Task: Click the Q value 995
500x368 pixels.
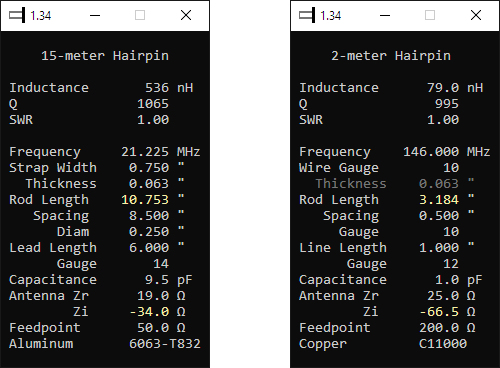Action: tap(447, 104)
